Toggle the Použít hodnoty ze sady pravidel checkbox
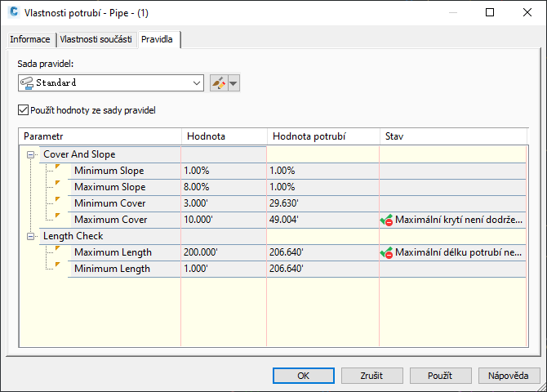This screenshot has height=392, width=547. (22, 110)
